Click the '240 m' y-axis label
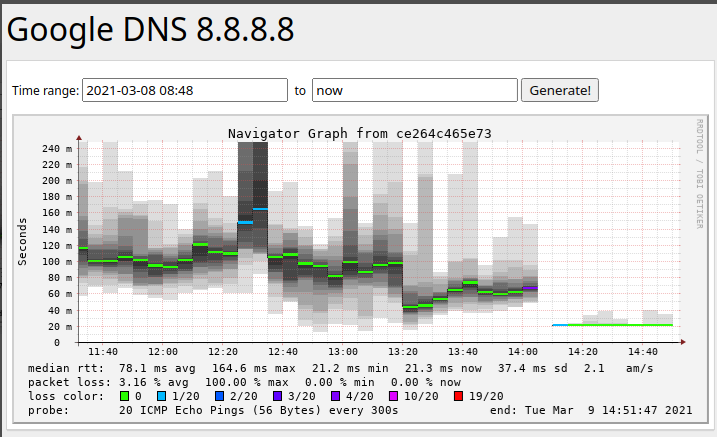 tap(57, 149)
